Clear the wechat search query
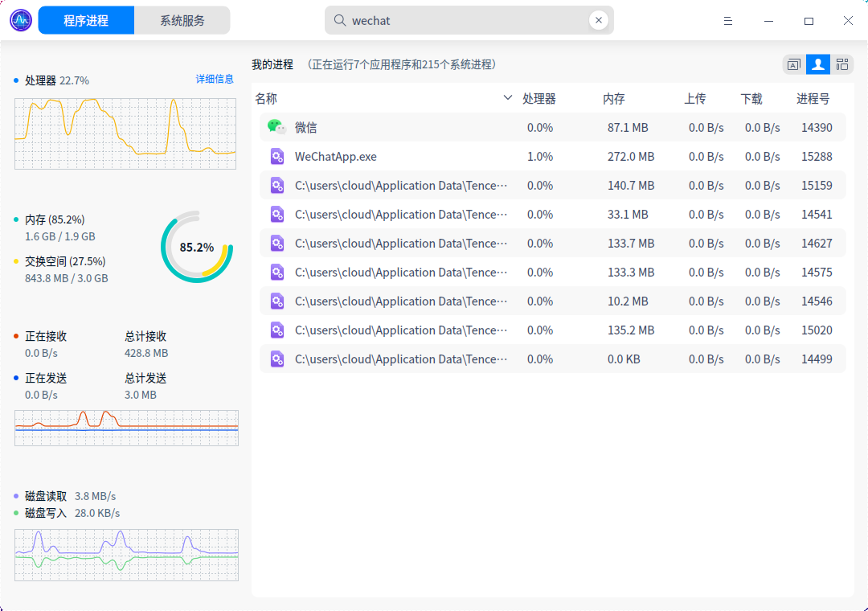Image resolution: width=868 pixels, height=611 pixels. (599, 19)
